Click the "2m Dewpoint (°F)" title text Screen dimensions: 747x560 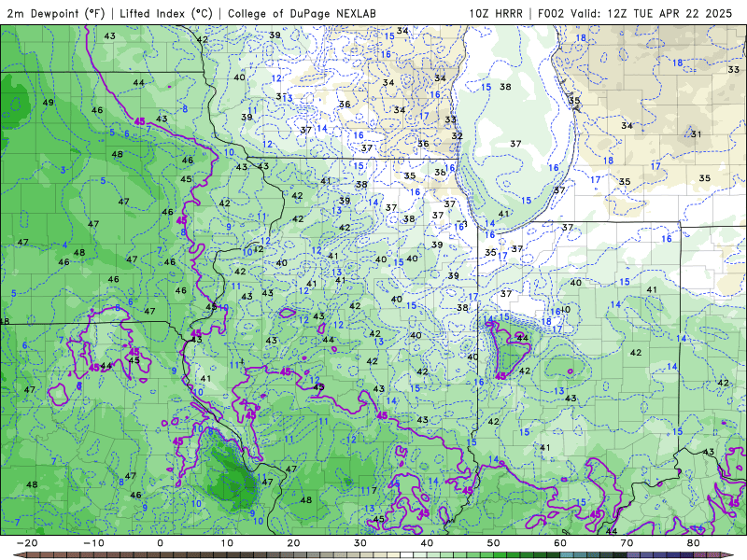(x=56, y=13)
